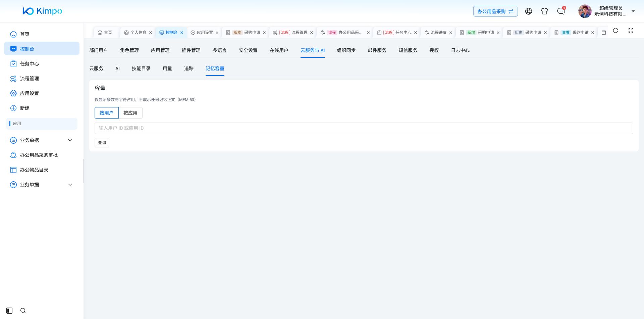Image resolution: width=644 pixels, height=319 pixels.
Task: Click the Kimpo logo
Action: coord(42,11)
